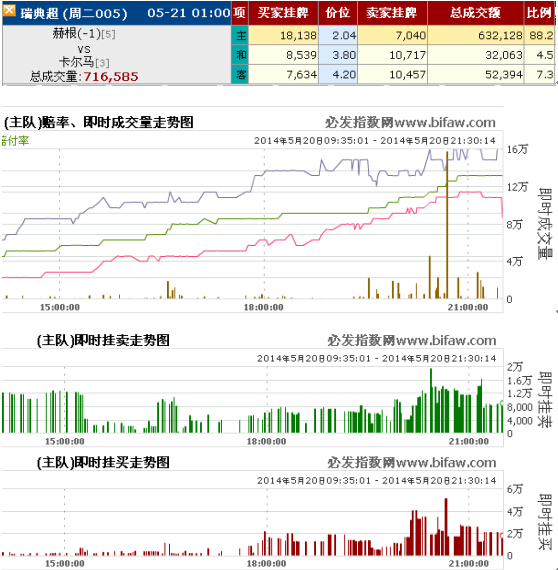
Task: Click the www.bifaw.com text above buy-order chart
Action: click(446, 462)
